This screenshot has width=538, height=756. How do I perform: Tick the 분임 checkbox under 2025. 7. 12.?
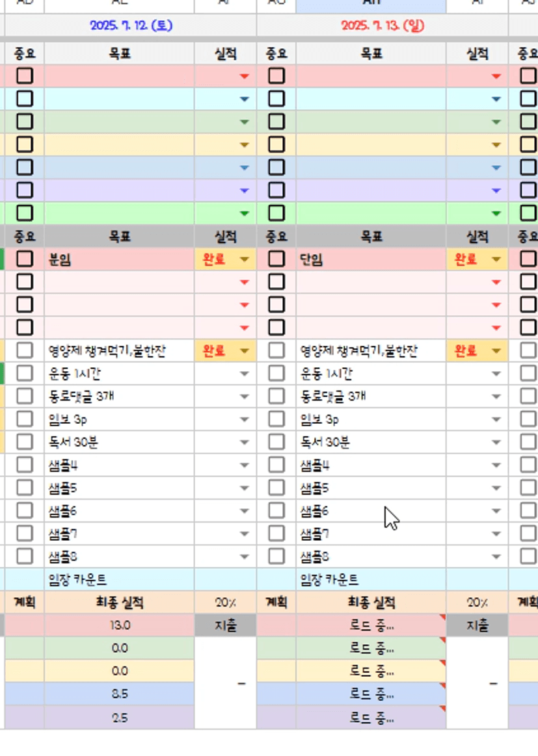(25, 259)
